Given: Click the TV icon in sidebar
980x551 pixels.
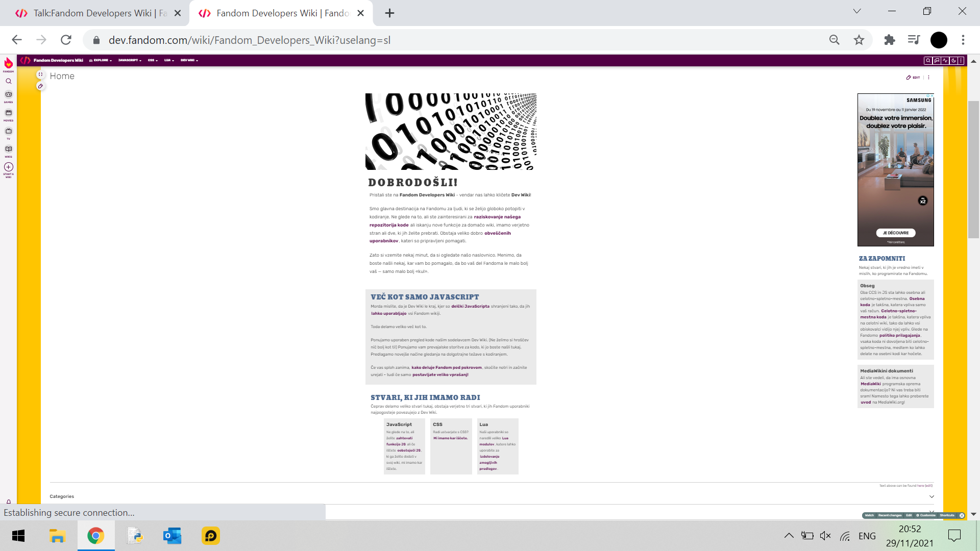Looking at the screenshot, I should pyautogui.click(x=9, y=132).
